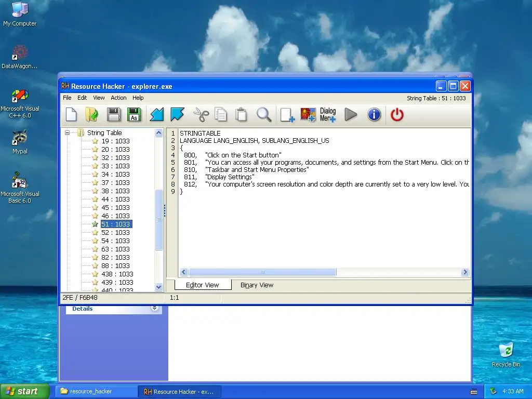This screenshot has height=399, width=532.
Task: Select tree item 82 : 1033
Action: (x=115, y=258)
